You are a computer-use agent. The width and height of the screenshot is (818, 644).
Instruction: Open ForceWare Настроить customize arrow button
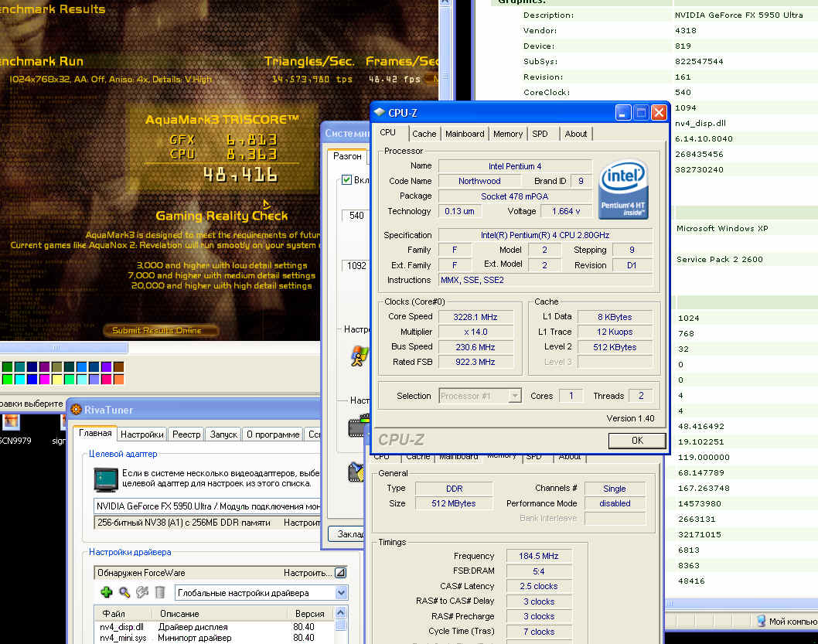[x=341, y=573]
